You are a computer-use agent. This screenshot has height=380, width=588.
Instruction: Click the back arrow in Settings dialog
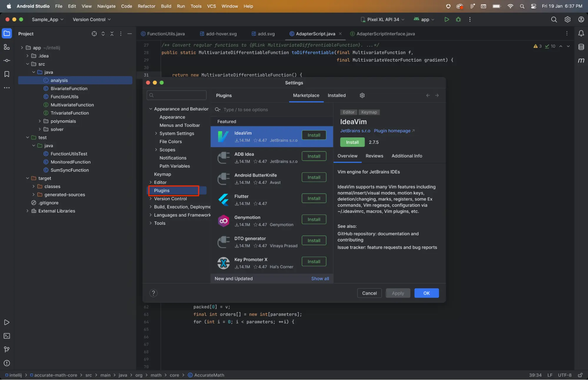coord(428,95)
